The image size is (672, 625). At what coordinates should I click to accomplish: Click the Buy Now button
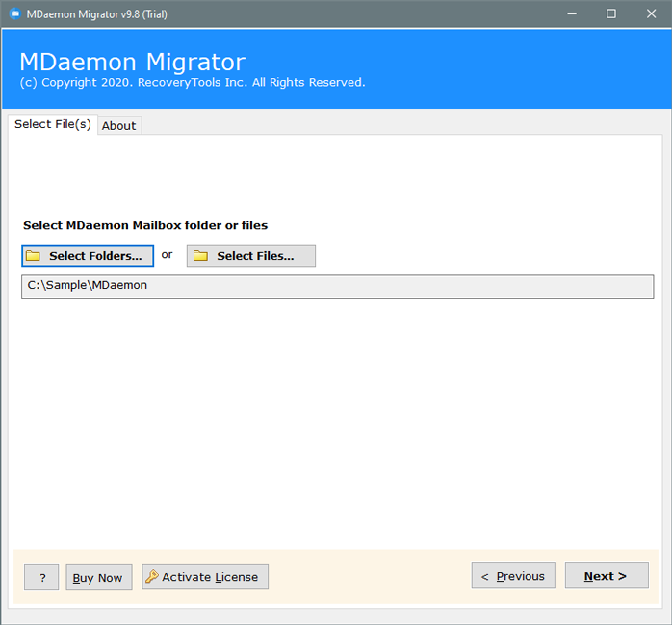(x=98, y=578)
